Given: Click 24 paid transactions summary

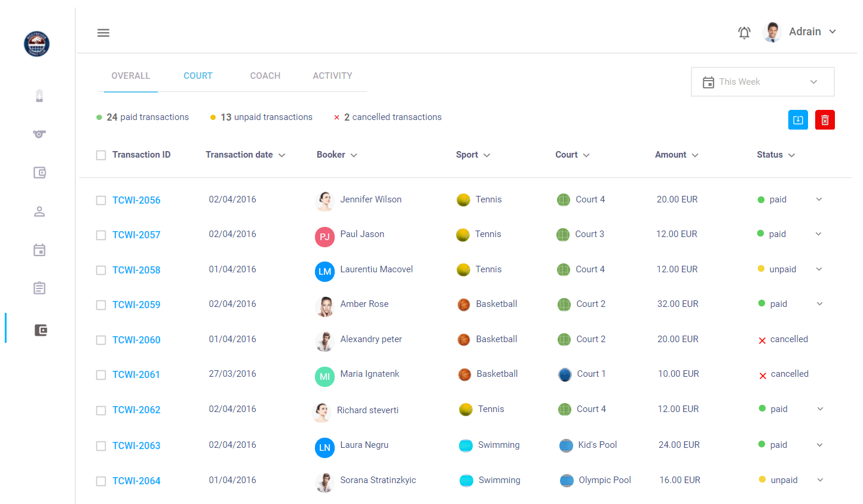Looking at the screenshot, I should tap(143, 117).
